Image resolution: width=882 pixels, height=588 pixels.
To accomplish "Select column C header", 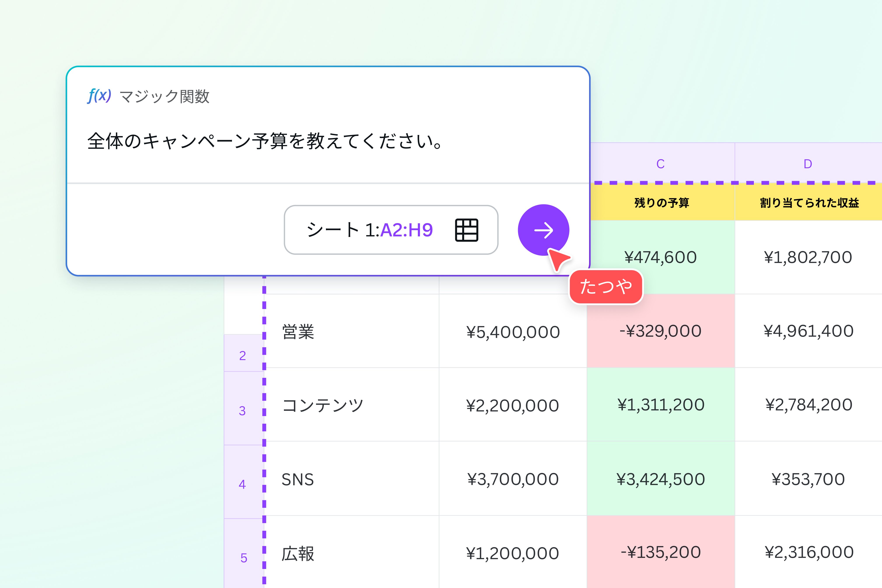I will (x=661, y=163).
